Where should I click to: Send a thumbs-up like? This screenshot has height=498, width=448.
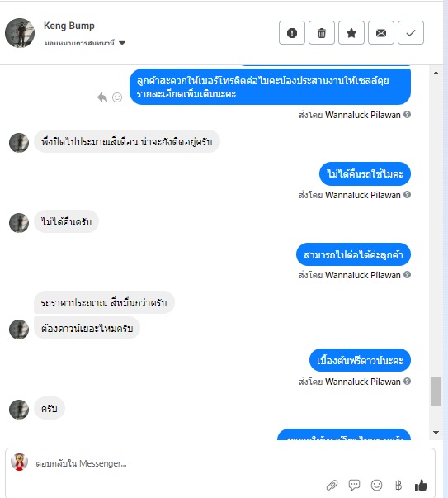pos(421,485)
